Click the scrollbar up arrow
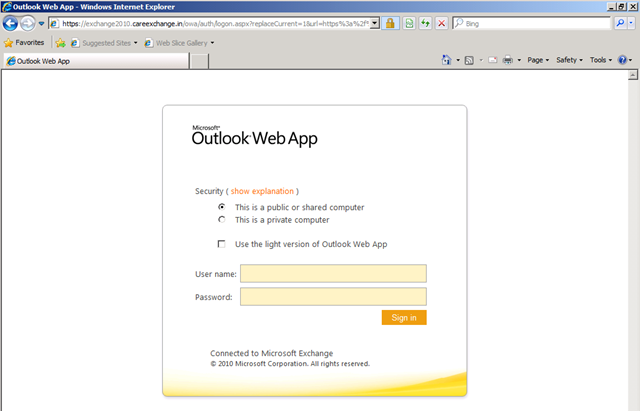Image resolution: width=640 pixels, height=411 pixels. 633,75
